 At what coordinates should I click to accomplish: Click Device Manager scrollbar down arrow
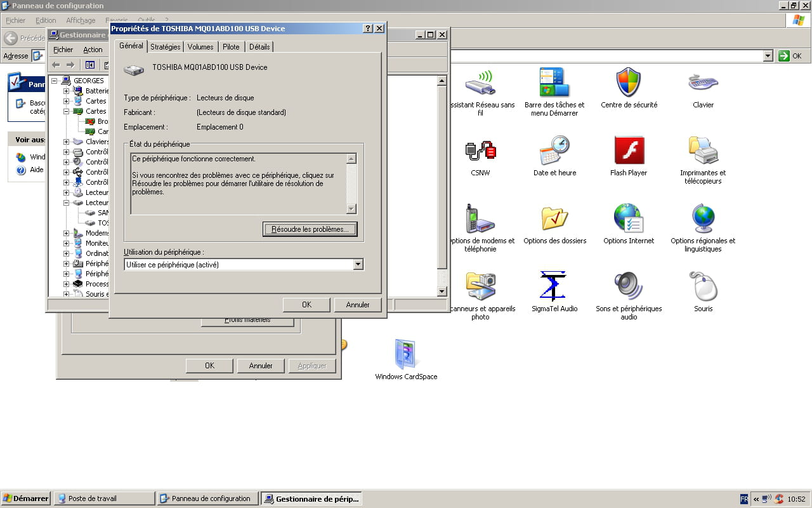coord(442,291)
